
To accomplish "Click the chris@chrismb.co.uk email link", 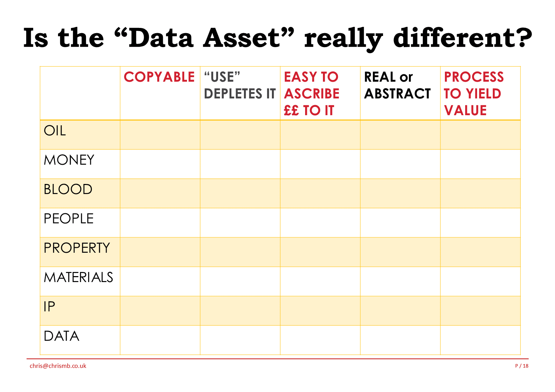I will [58, 366].
